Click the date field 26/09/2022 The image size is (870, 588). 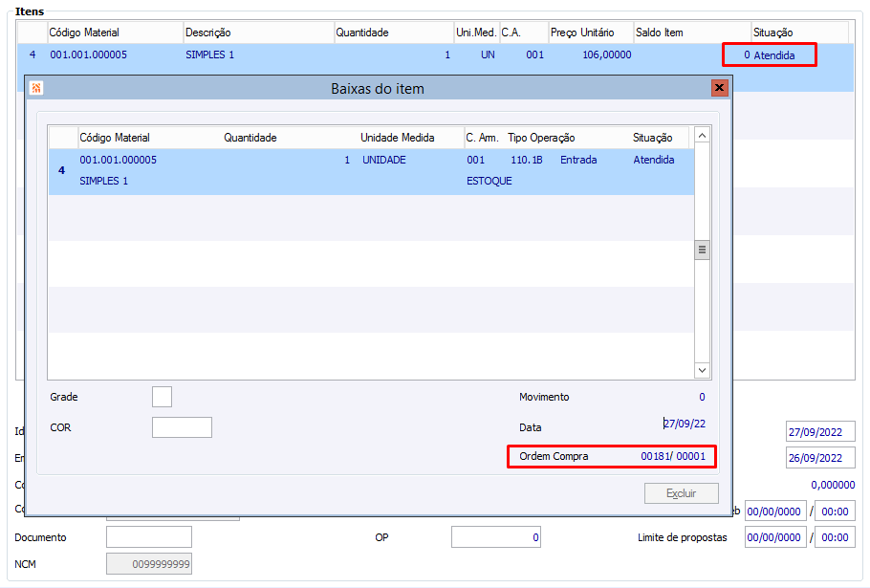coord(820,458)
